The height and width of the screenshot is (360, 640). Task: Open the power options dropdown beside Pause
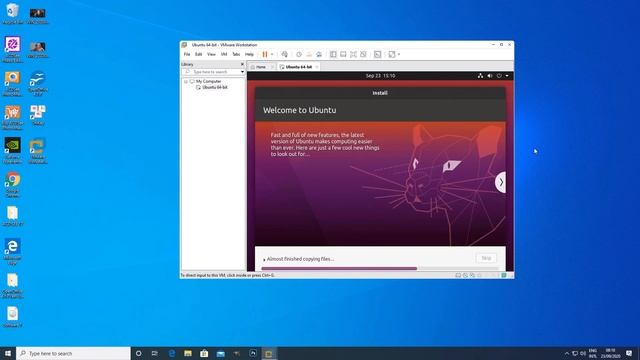click(272, 54)
